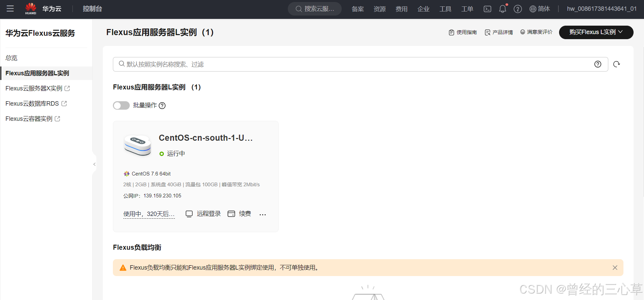This screenshot has height=300, width=644.
Task: Open the CentOS-cn-south-1-U… instance name
Action: click(206, 138)
